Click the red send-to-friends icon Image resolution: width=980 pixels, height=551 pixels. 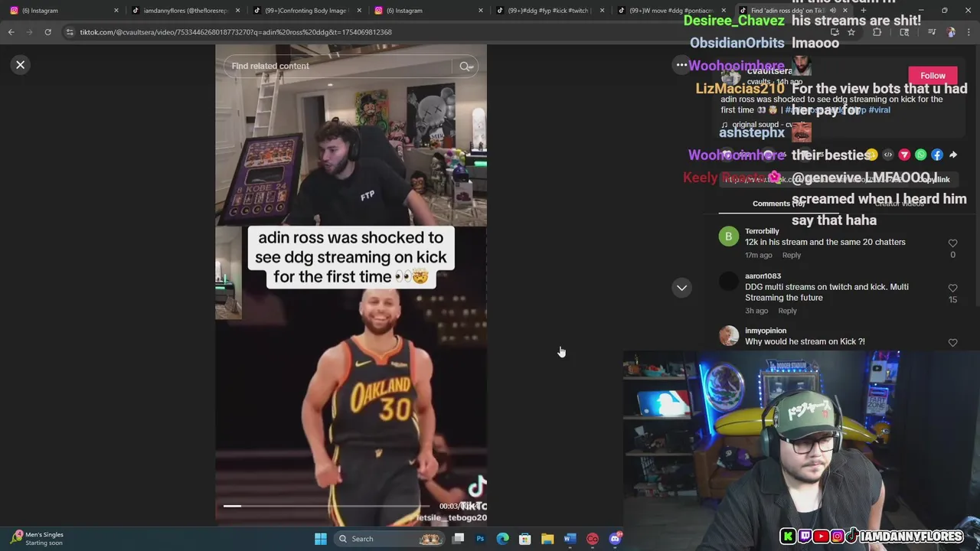904,155
